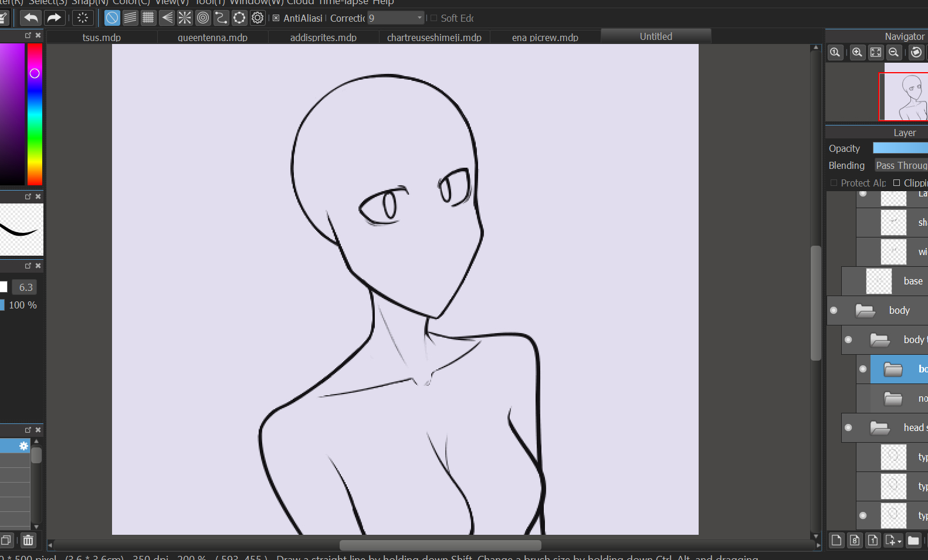Create a new layer folder
The width and height of the screenshot is (928, 560).
pos(913,541)
